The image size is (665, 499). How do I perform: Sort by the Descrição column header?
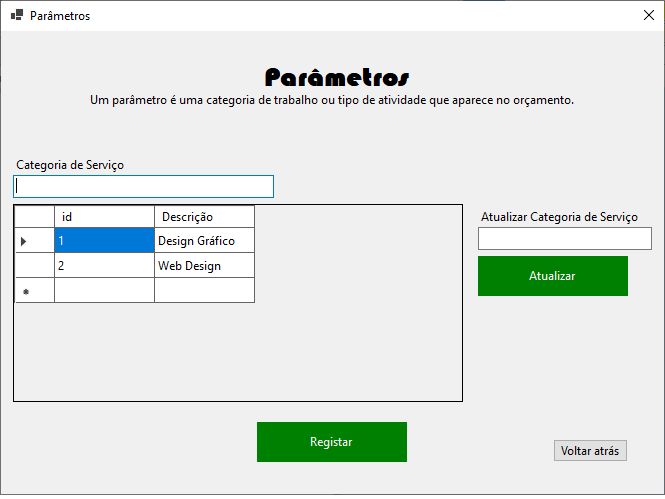[x=204, y=217]
